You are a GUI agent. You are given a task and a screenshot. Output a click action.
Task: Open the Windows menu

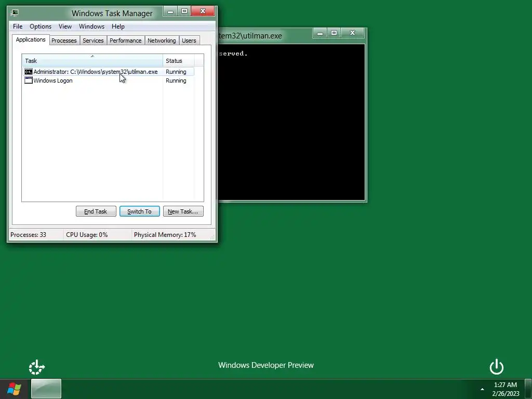91,26
